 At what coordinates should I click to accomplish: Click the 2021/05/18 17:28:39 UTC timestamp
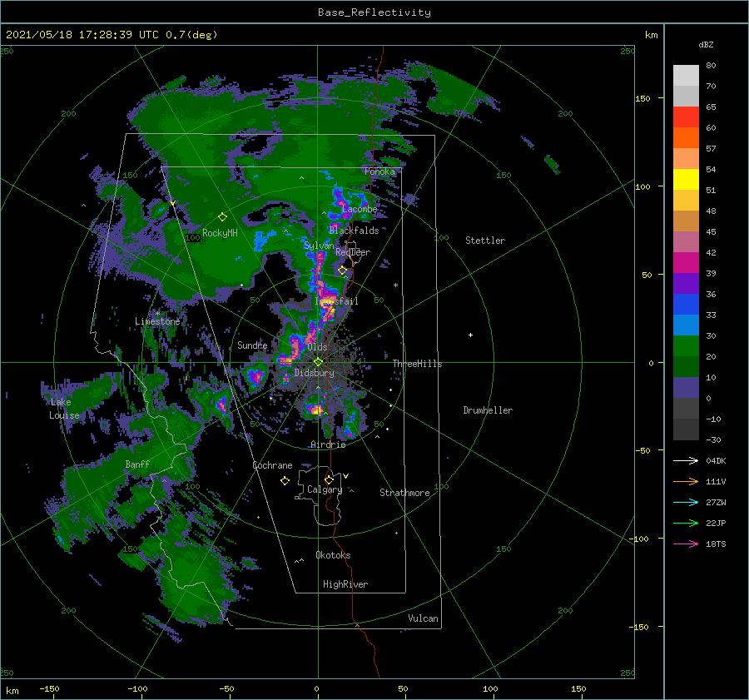pos(82,35)
